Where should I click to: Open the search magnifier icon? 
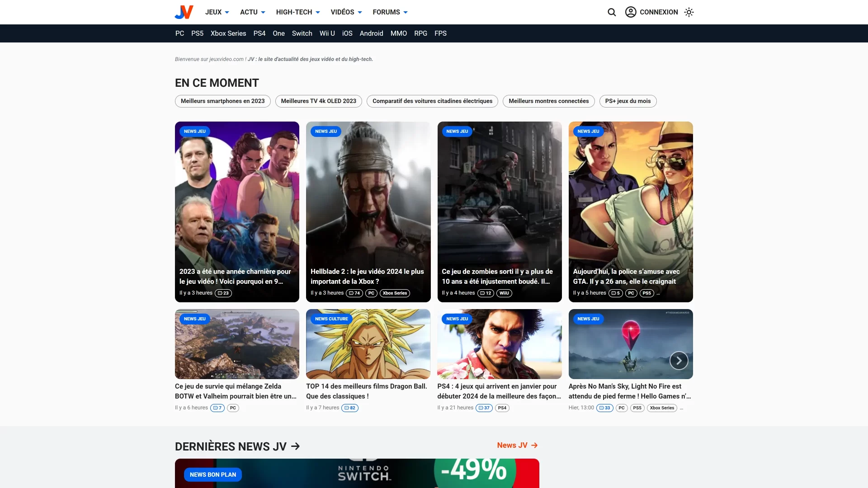coord(612,12)
